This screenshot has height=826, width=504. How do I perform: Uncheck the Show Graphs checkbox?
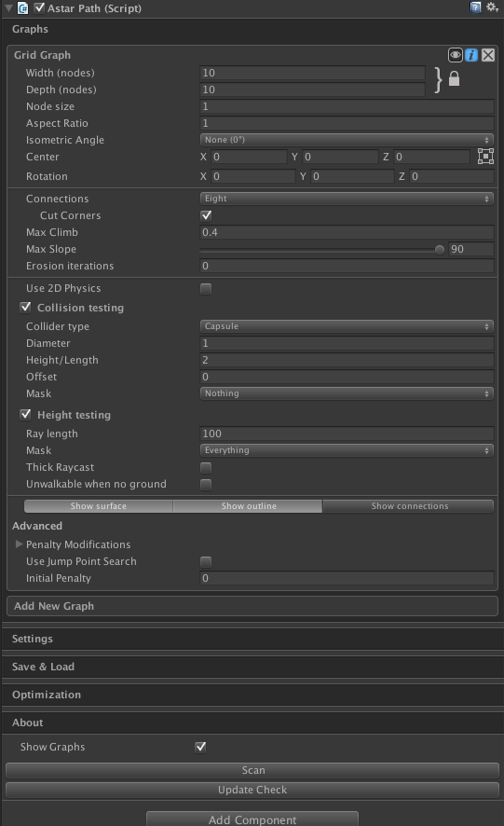(x=200, y=747)
